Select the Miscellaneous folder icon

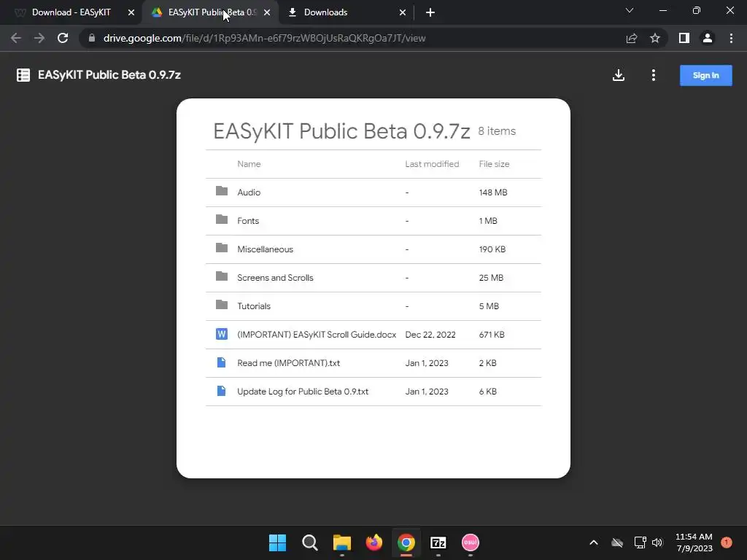(222, 248)
